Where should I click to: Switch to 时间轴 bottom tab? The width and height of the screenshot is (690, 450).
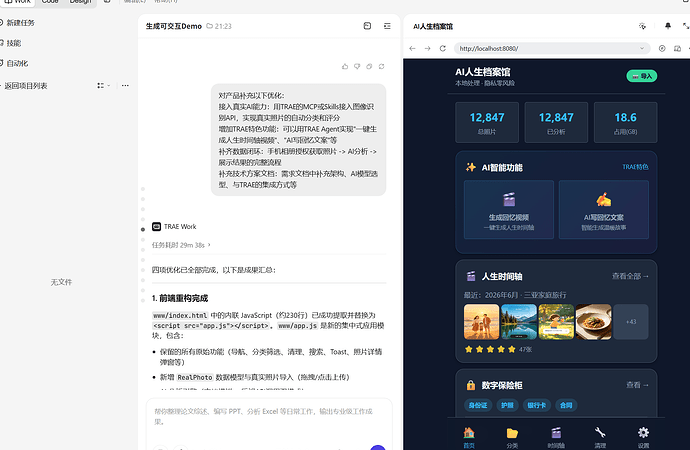click(556, 437)
